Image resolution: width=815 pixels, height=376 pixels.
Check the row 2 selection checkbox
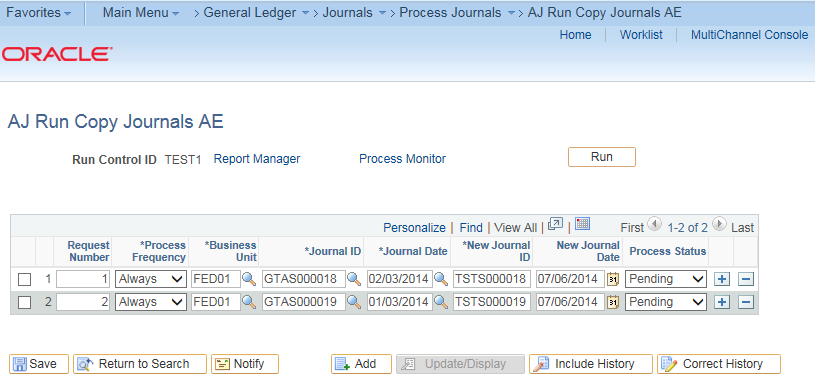24,303
